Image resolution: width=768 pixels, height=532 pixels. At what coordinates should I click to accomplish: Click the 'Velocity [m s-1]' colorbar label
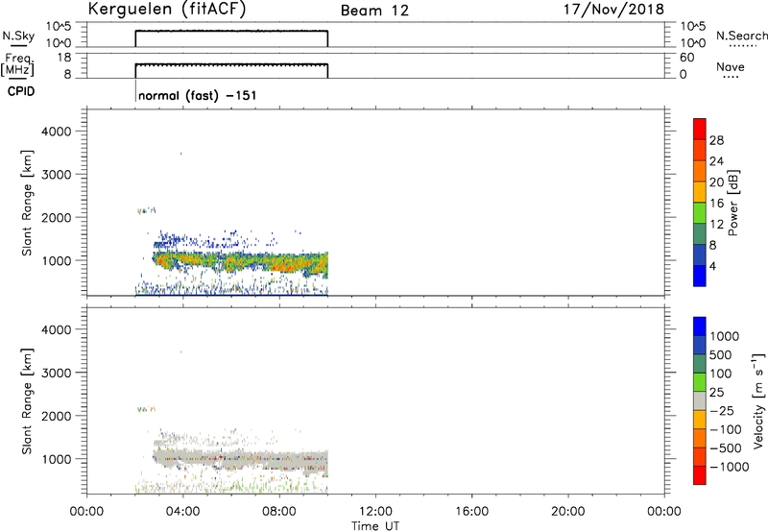click(x=758, y=400)
